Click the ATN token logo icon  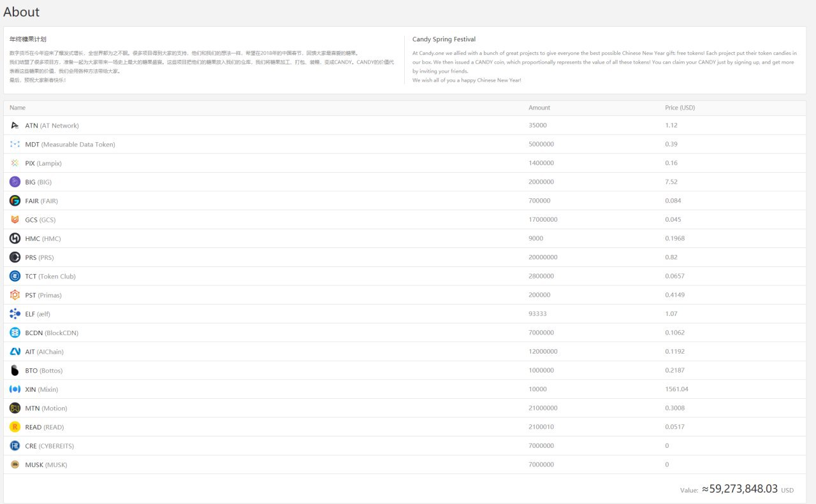coord(15,126)
